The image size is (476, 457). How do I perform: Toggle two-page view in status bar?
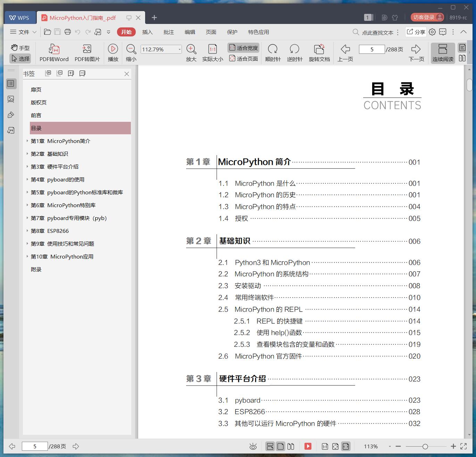(291, 446)
